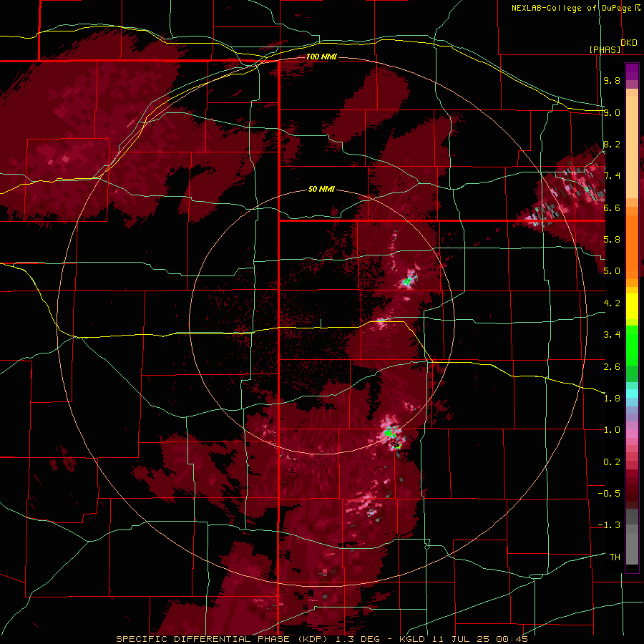Screen dimensions: 644x644
Task: Click the -0.5 scale label
Action: click(609, 494)
